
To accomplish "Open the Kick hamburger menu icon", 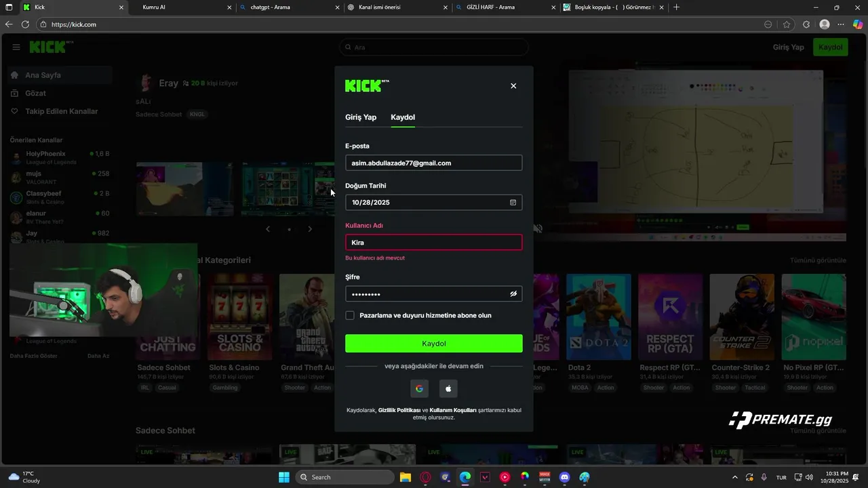I will pyautogui.click(x=16, y=47).
